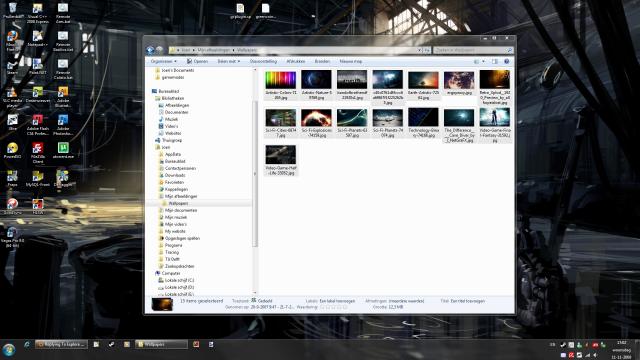Select Thuisgroep in the navigation tree
The height and width of the screenshot is (360, 640).
[x=168, y=140]
